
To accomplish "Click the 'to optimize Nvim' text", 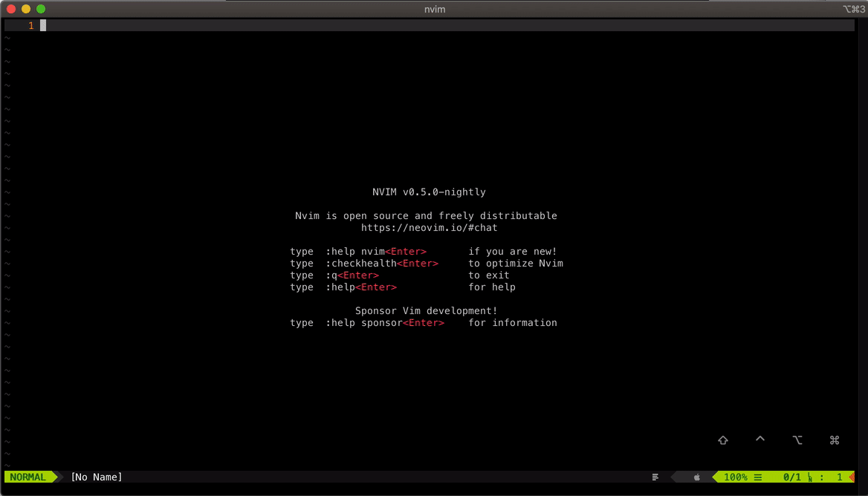I will click(x=516, y=264).
